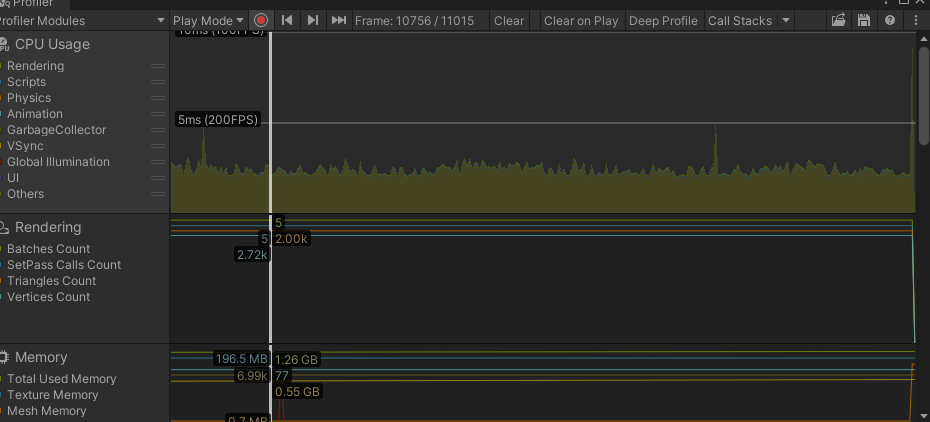Click the 2.72k rendering value label
930x422 pixels.
pos(253,255)
